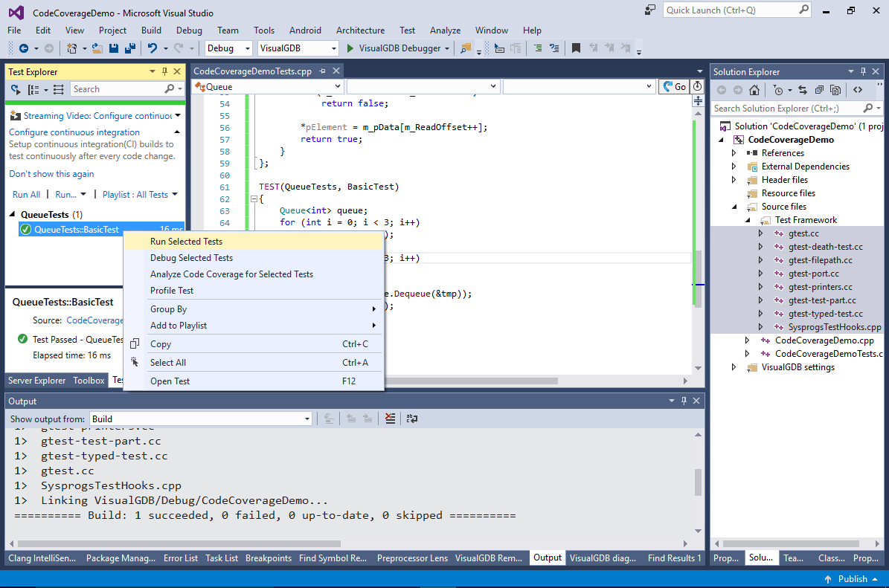Click the Sync with Active Document icon

[x=802, y=89]
